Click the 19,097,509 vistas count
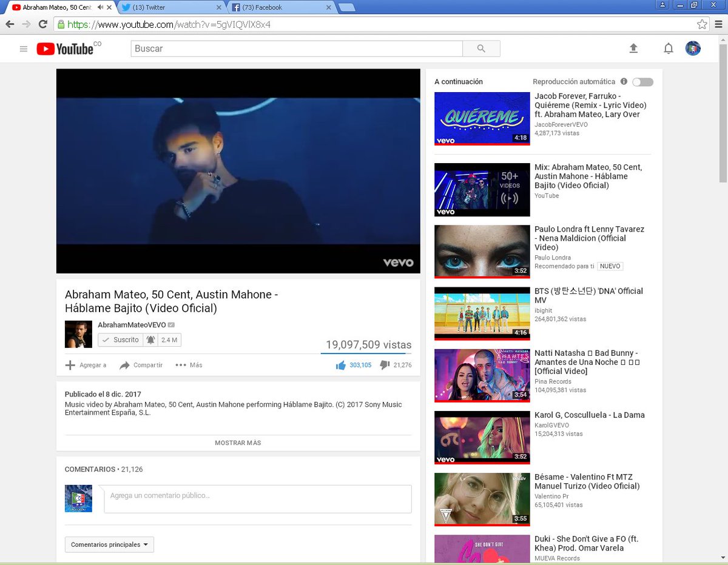This screenshot has width=728, height=565. [368, 344]
